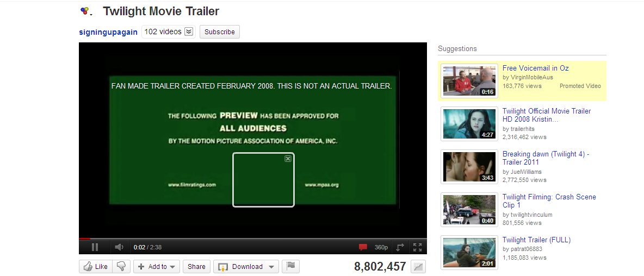This screenshot has height=276, width=644.
Task: Seek using the video progress bar
Action: [x=252, y=239]
